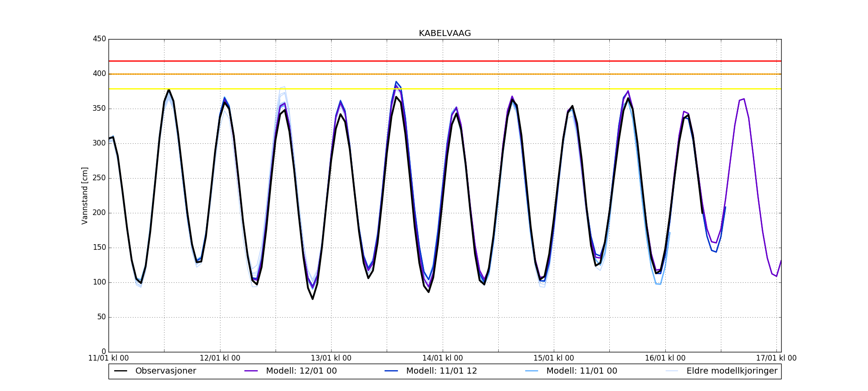Click the 250 y-axis tick label
The width and height of the screenshot is (868, 391).
pos(99,178)
